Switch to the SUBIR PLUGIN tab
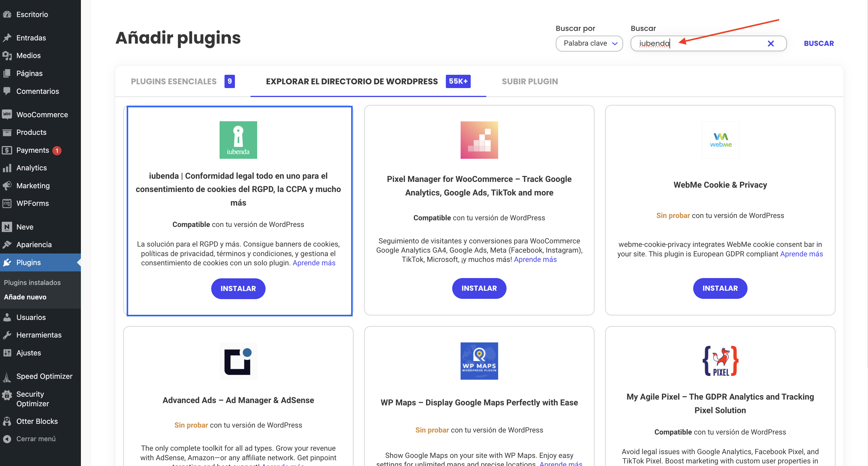 (x=530, y=81)
